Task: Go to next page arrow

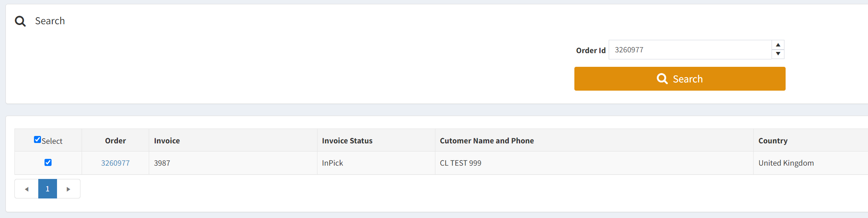Action: [x=68, y=189]
